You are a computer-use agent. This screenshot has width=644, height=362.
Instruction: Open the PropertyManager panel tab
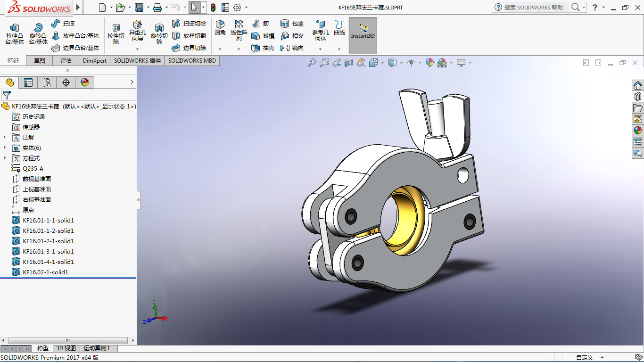click(x=28, y=82)
